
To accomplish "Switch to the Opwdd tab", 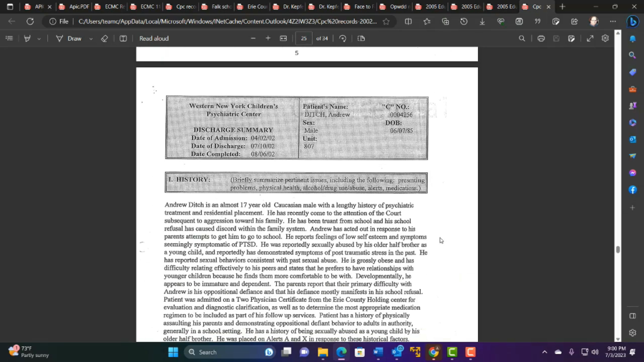I will pos(395,6).
